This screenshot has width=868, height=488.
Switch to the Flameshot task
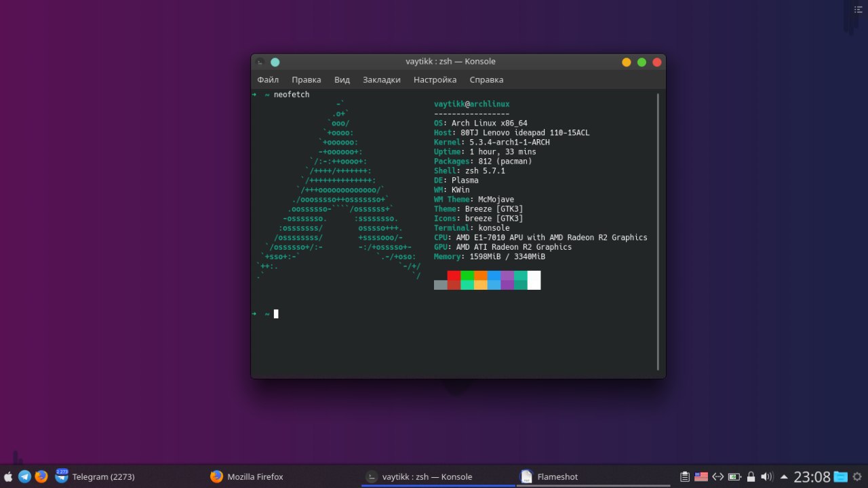[593, 476]
